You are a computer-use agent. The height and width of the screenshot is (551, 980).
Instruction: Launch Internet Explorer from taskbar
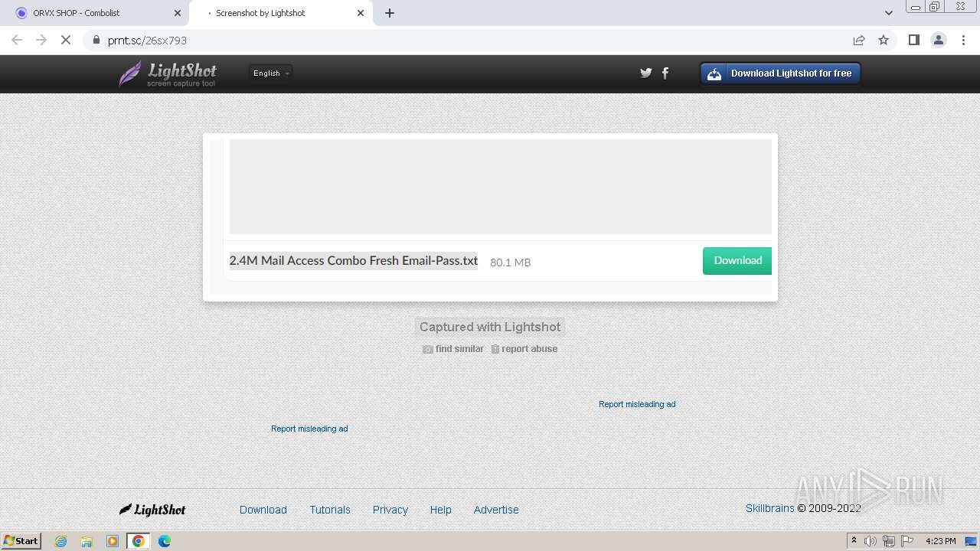point(61,541)
